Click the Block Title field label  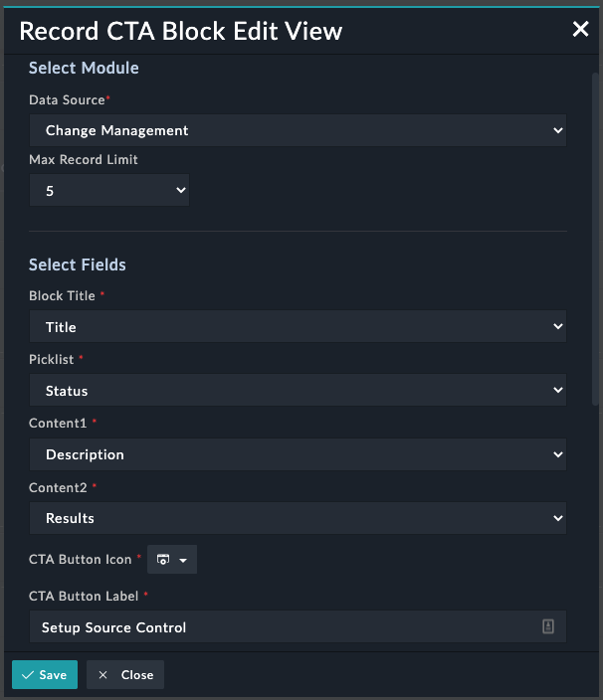(62, 296)
